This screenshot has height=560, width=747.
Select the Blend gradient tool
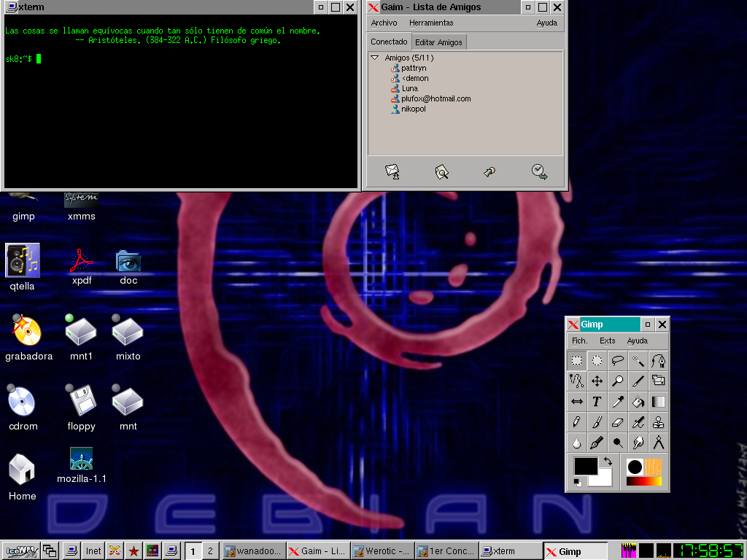tap(659, 402)
